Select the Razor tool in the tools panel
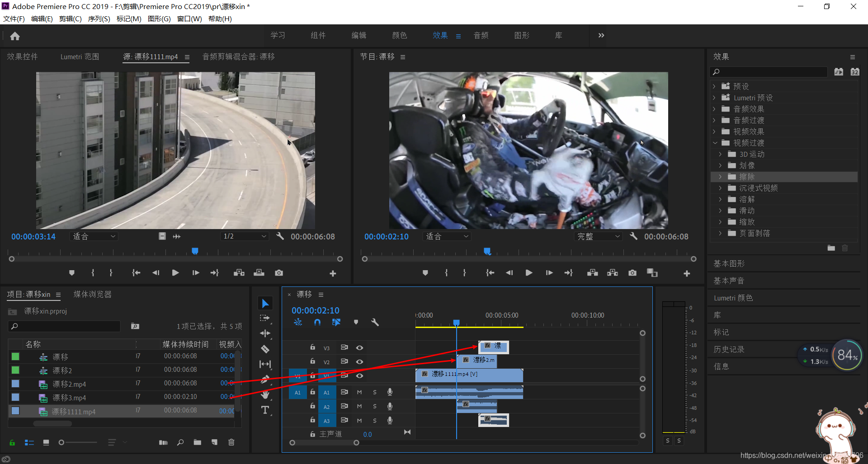 click(x=265, y=349)
